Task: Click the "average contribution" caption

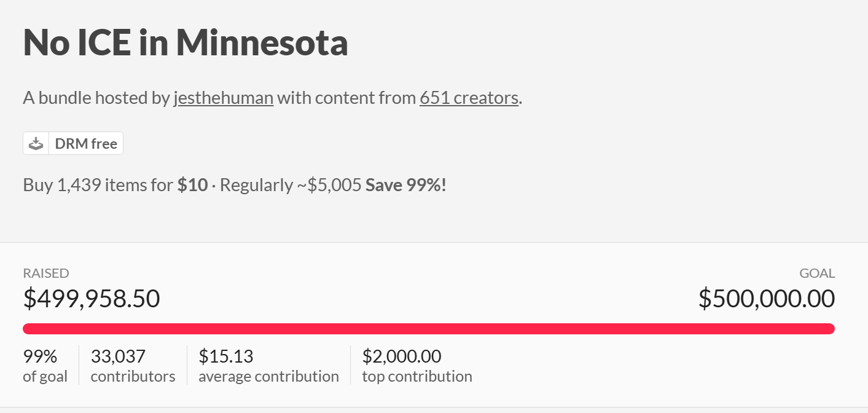Action: pyautogui.click(x=268, y=376)
